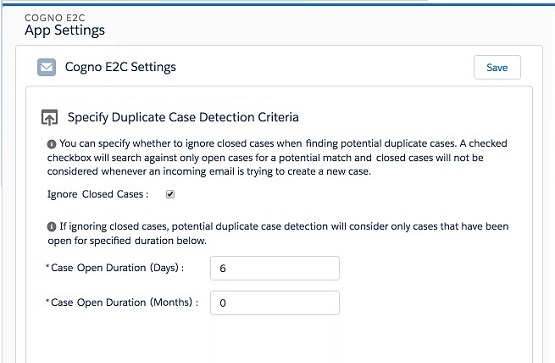Image resolution: width=555 pixels, height=363 pixels.
Task: Focus the Case Open Duration (Months) field
Action: coord(275,303)
